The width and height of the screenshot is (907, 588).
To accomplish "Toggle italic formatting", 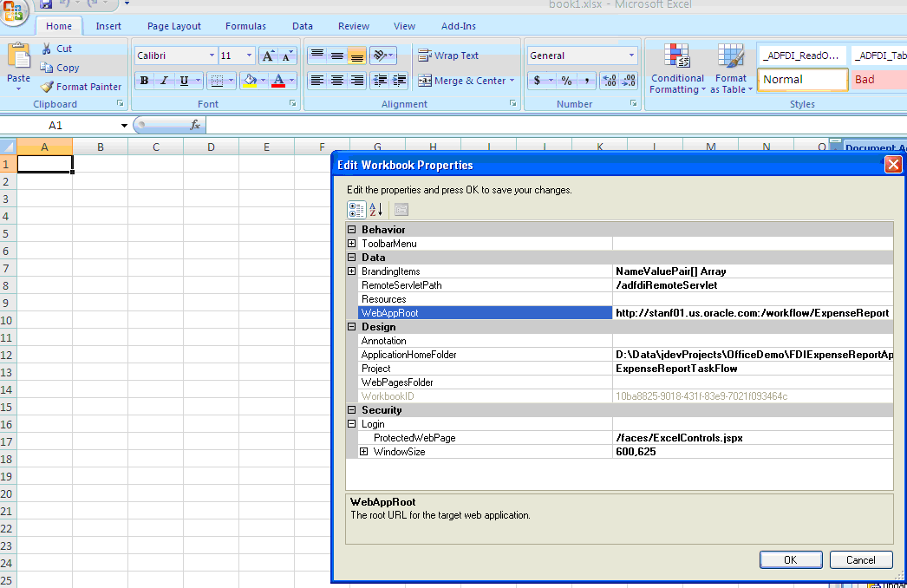I will (x=164, y=81).
